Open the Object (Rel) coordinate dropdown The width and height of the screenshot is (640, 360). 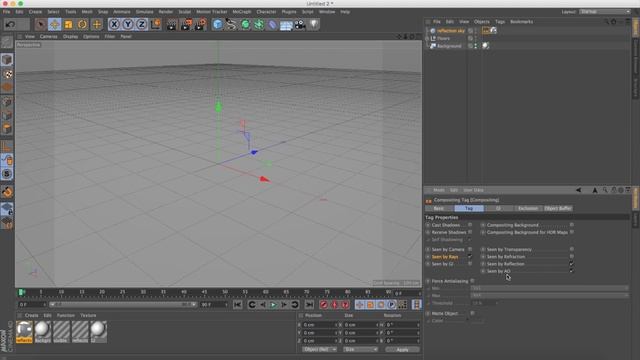coord(319,350)
